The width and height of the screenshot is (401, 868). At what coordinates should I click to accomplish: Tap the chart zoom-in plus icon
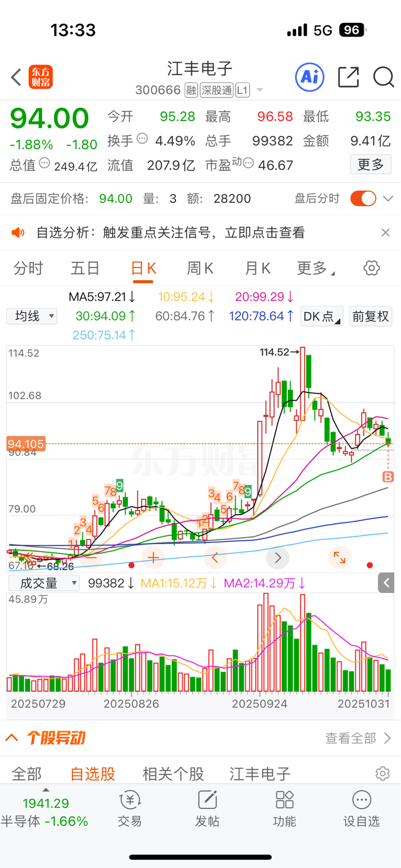click(153, 558)
